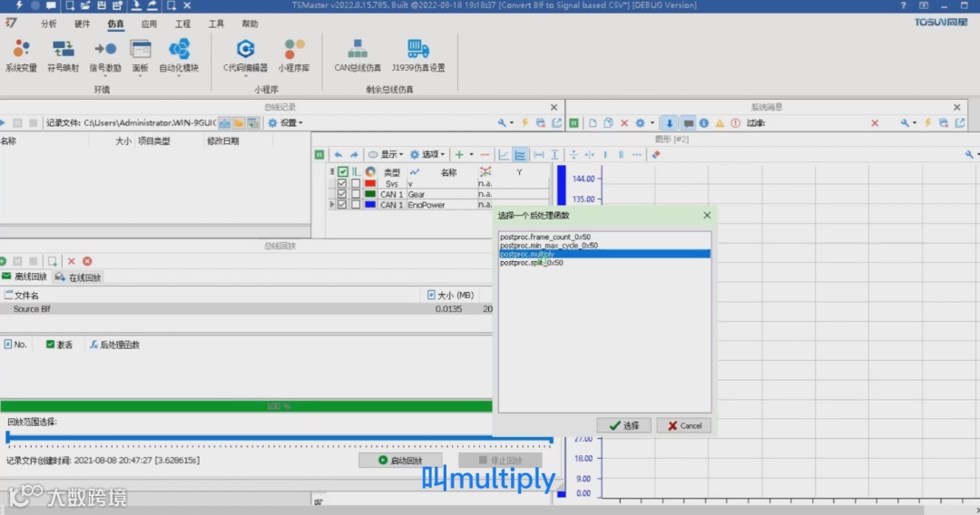The height and width of the screenshot is (515, 980).
Task: Click blue color swatch of EngPower
Action: pos(370,205)
